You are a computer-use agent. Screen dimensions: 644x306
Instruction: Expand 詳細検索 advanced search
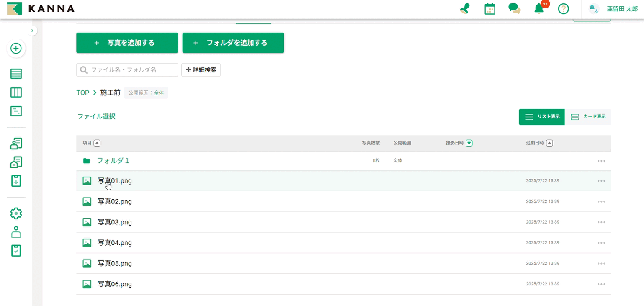pos(201,70)
